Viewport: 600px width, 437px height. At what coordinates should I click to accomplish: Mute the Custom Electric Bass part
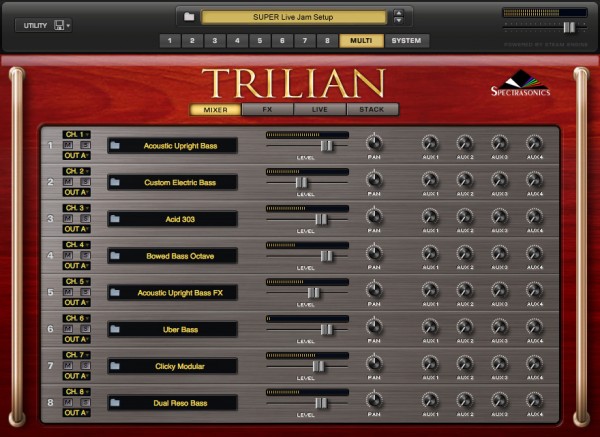68,182
